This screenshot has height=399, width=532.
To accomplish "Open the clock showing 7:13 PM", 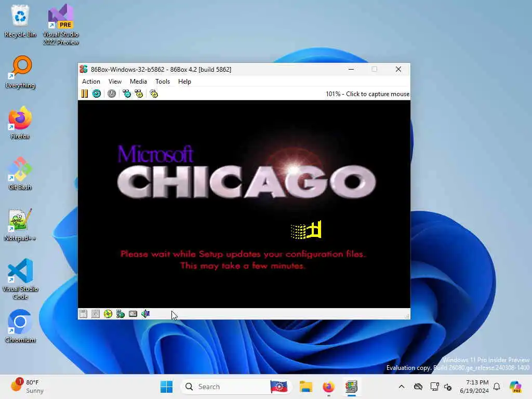I will (x=474, y=387).
